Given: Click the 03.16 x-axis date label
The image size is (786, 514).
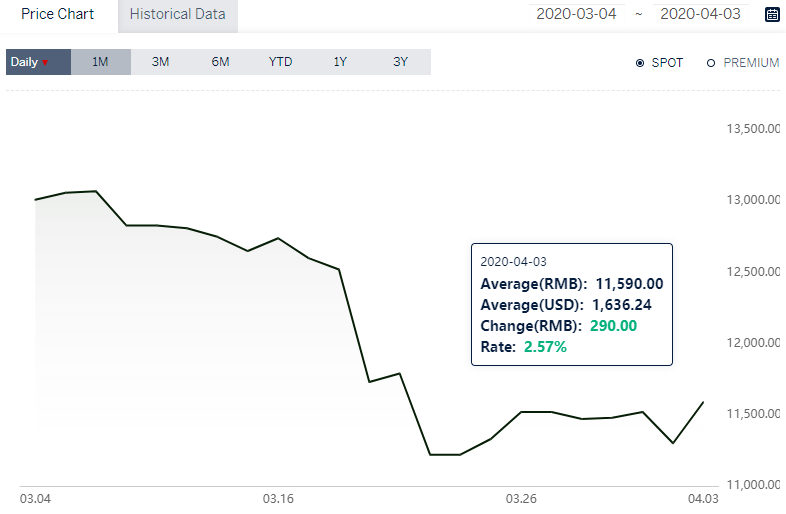Looking at the screenshot, I should click(x=278, y=499).
